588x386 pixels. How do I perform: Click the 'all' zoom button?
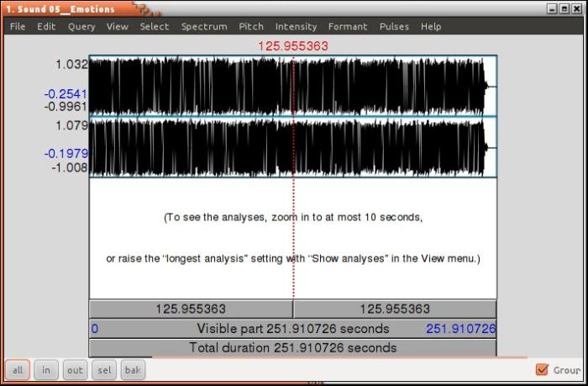[x=18, y=370]
